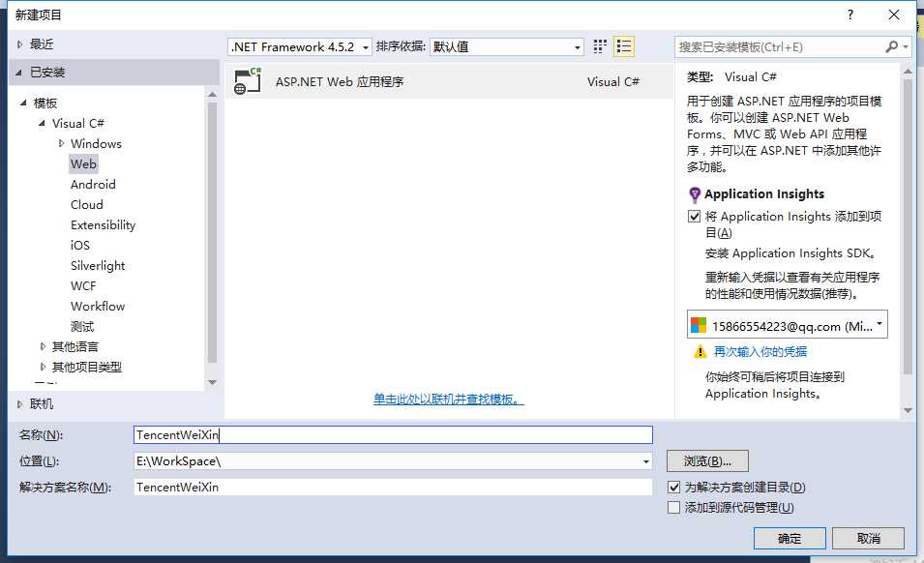Click the Application Insights lightbulb icon
Viewport: 924px width, 563px height.
[x=694, y=194]
